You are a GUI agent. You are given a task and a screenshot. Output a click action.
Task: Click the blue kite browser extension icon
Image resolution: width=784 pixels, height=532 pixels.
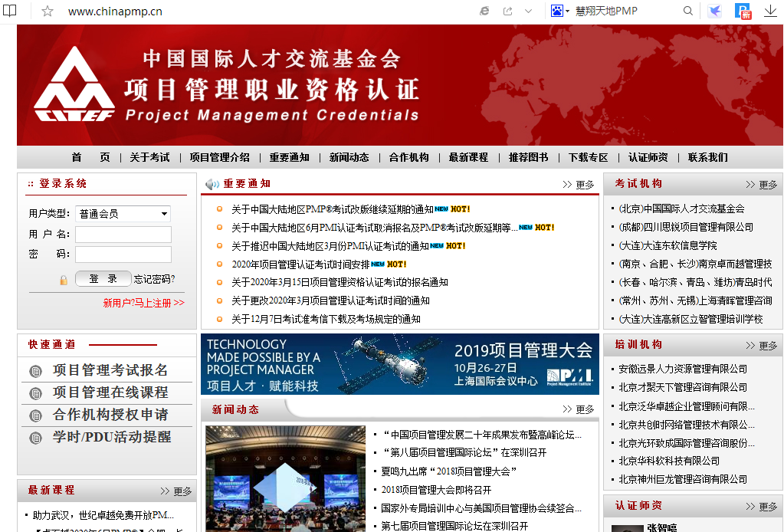pyautogui.click(x=714, y=11)
